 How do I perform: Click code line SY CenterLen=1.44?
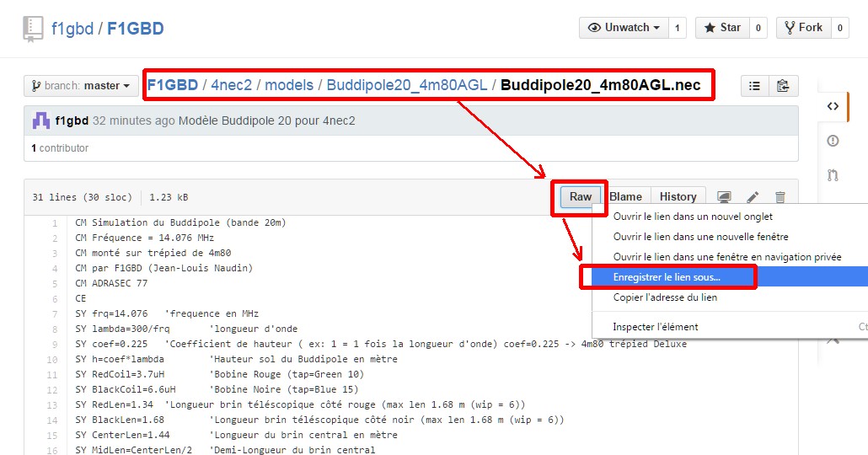pyautogui.click(x=236, y=435)
